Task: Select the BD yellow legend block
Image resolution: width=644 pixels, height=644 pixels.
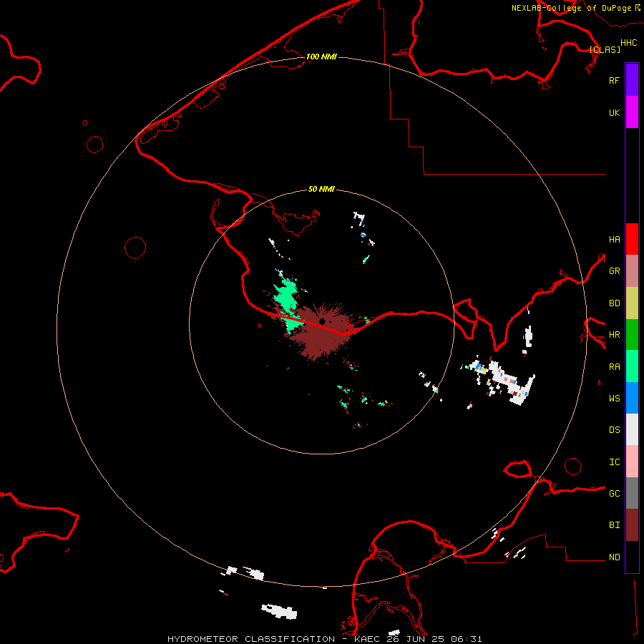Action: tap(632, 303)
